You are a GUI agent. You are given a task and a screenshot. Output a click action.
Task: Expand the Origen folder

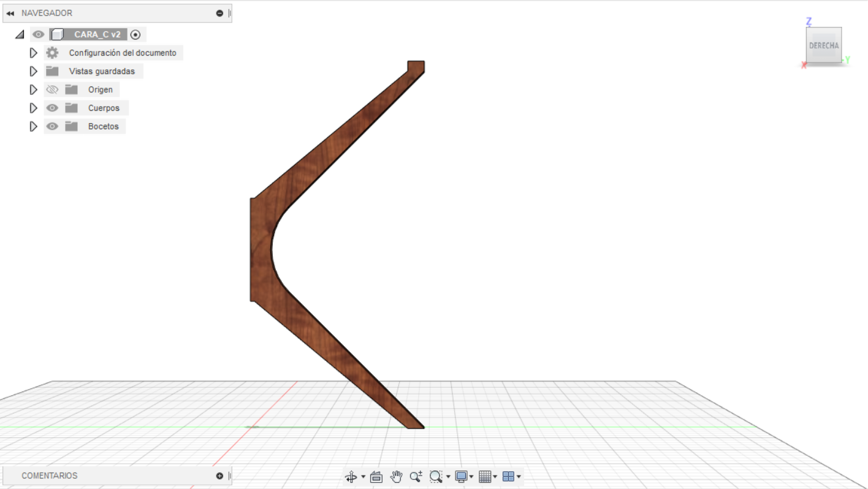pos(34,89)
